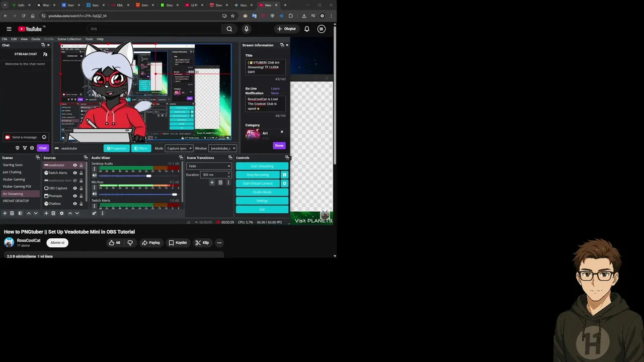
Task: Expand video description views text
Action: click(x=30, y=256)
